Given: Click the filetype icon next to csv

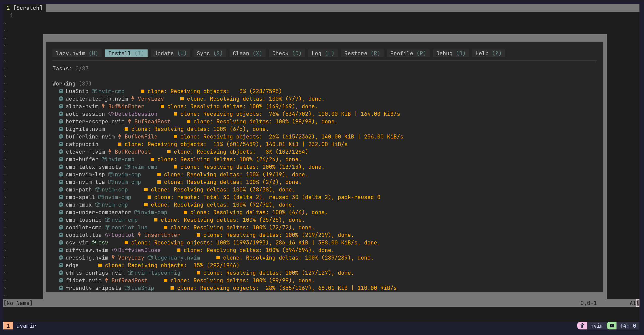Looking at the screenshot, I should click(94, 242).
